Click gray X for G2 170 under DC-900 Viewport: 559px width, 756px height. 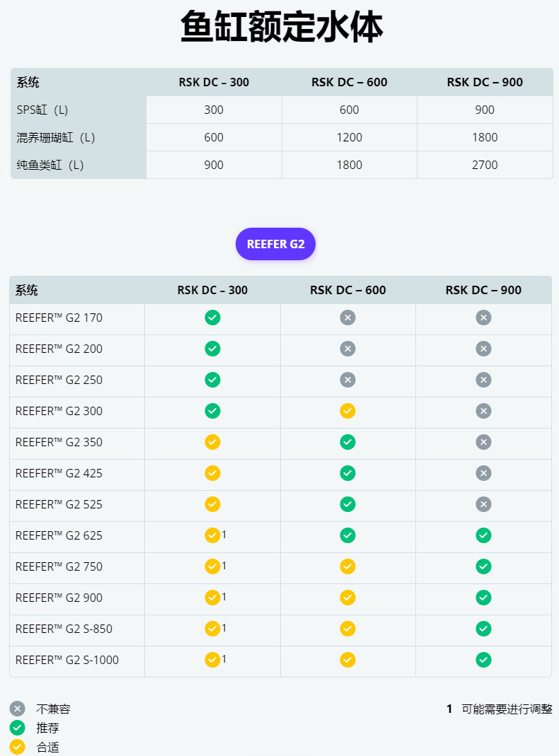(483, 318)
